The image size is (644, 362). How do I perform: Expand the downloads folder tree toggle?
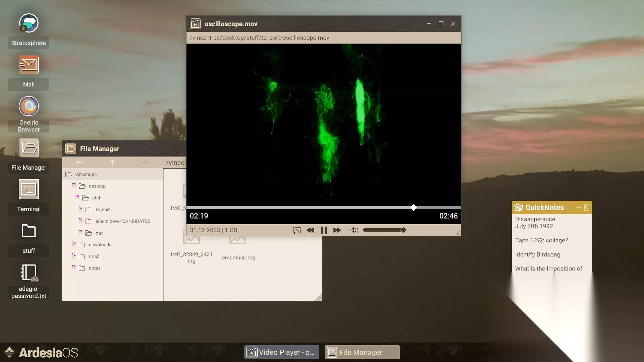[x=74, y=244]
